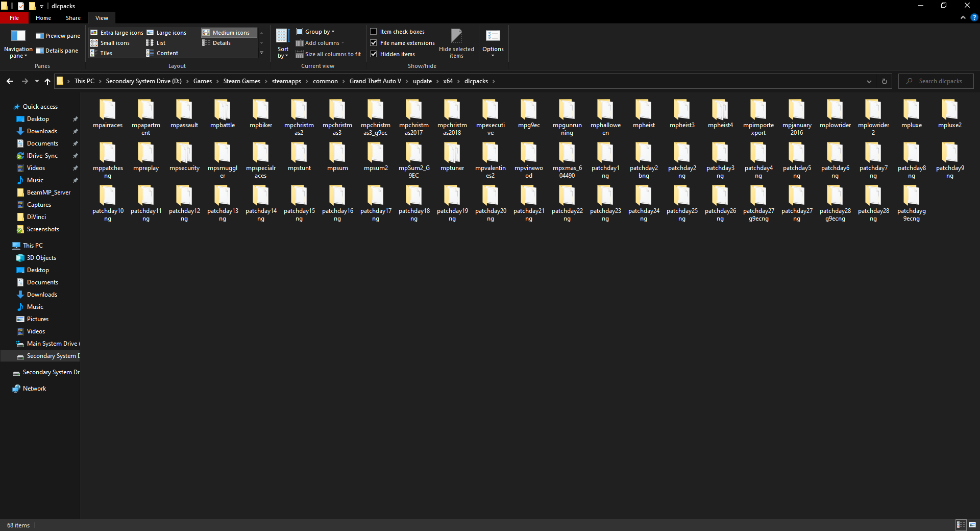Click Size all columns to fit
This screenshot has height=531, width=980.
[328, 54]
